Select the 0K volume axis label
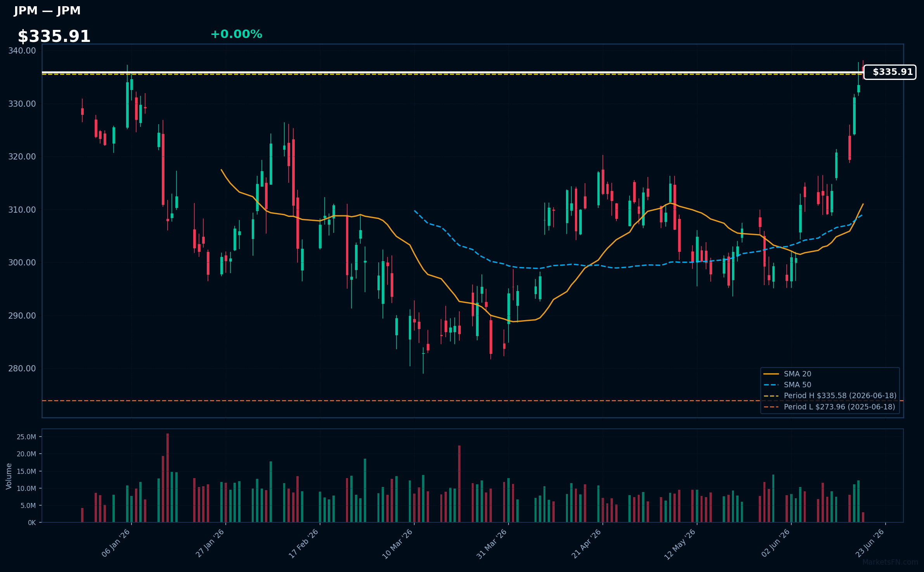 [x=32, y=523]
